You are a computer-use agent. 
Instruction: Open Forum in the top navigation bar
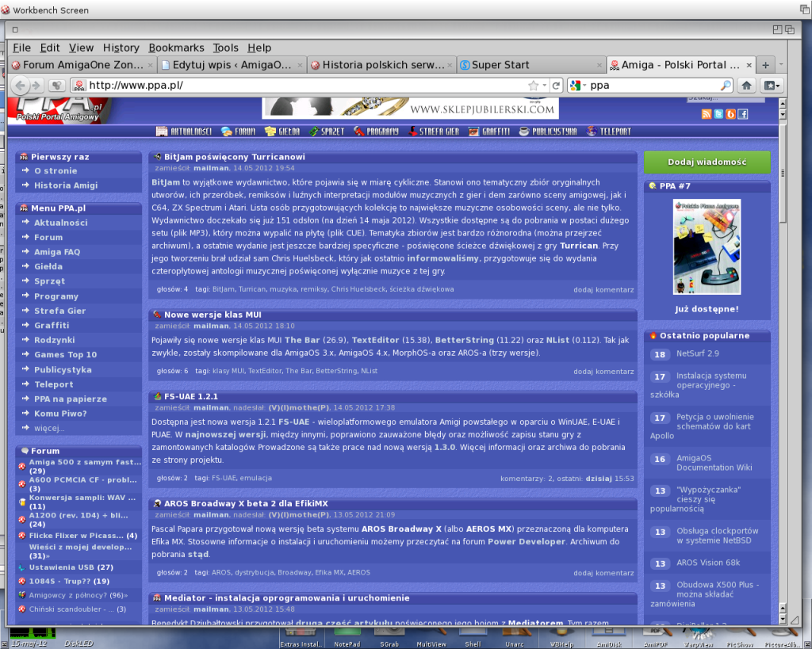238,132
